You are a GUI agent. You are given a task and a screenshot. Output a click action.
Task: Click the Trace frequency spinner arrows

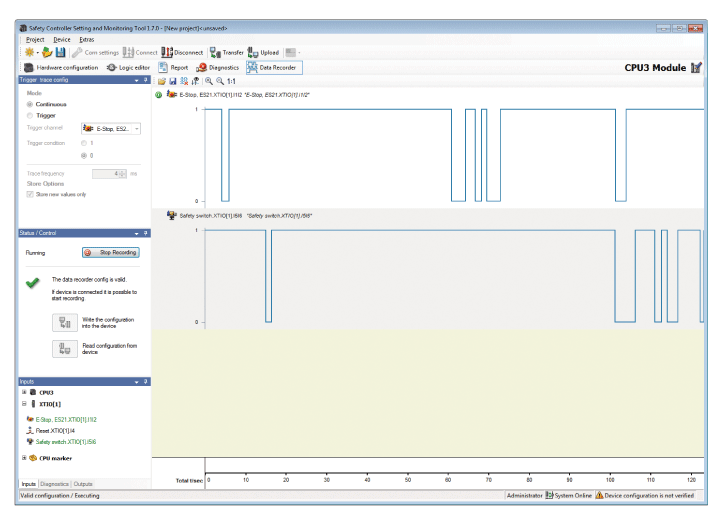(122, 173)
